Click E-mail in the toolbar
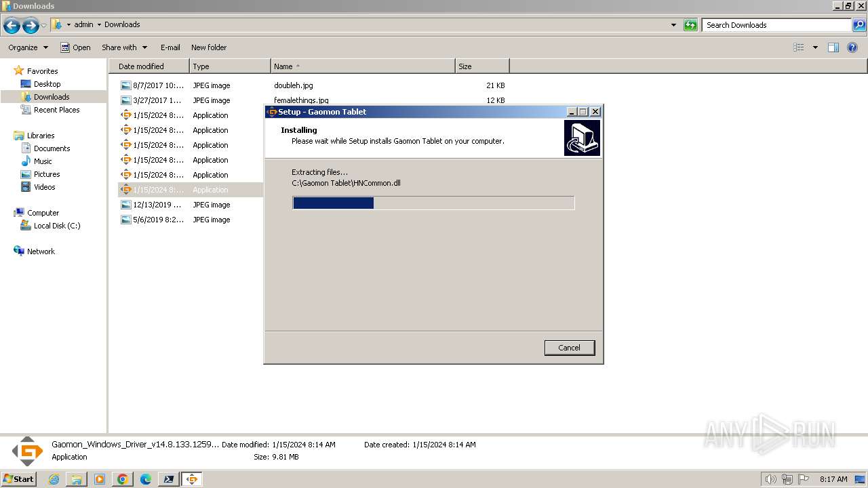 [x=170, y=47]
